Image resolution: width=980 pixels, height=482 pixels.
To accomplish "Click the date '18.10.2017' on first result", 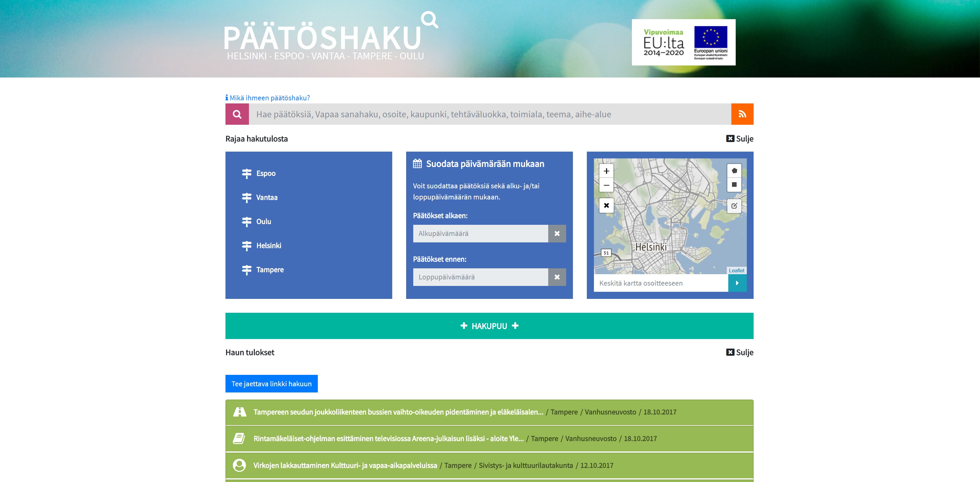I will coord(660,412).
